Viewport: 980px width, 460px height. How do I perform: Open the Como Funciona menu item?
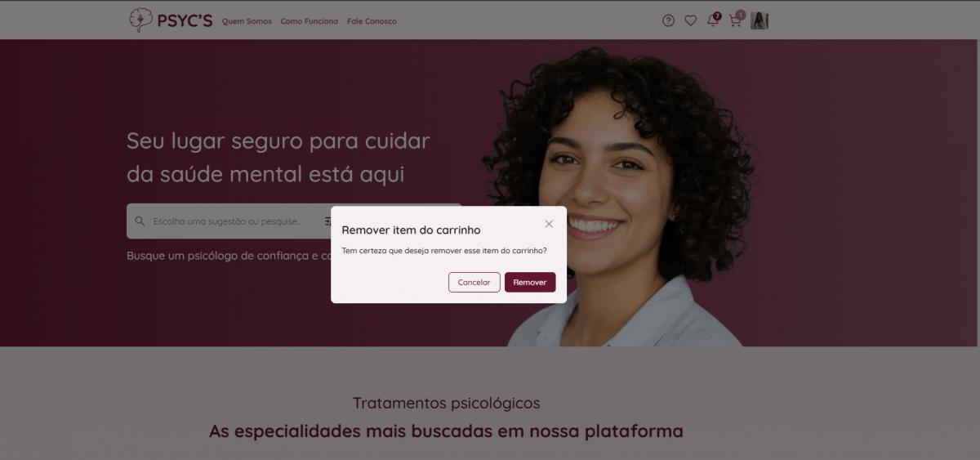pyautogui.click(x=309, y=21)
